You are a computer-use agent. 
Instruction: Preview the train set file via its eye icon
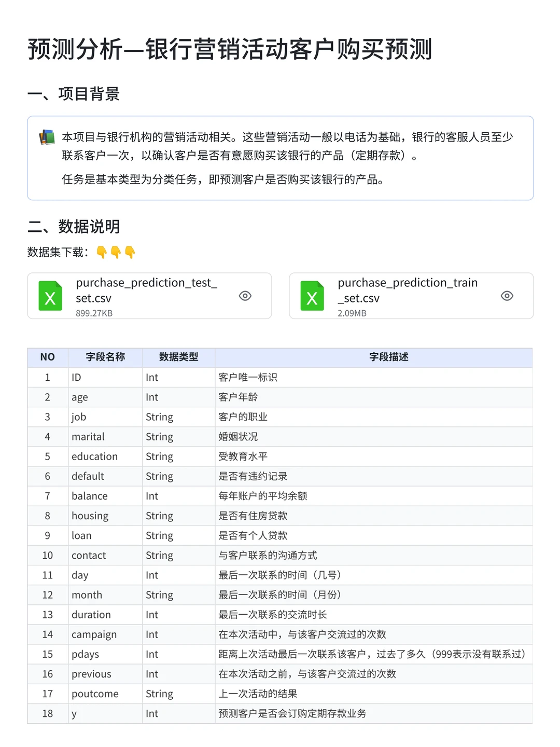(507, 296)
